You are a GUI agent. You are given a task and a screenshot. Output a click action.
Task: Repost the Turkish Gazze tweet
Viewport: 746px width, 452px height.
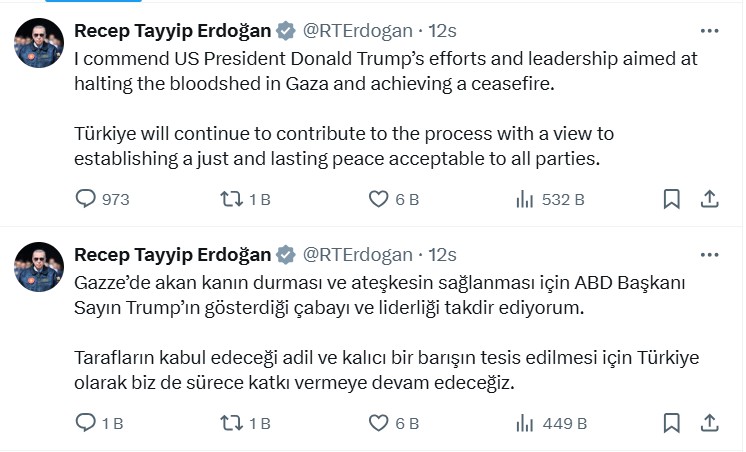230,423
